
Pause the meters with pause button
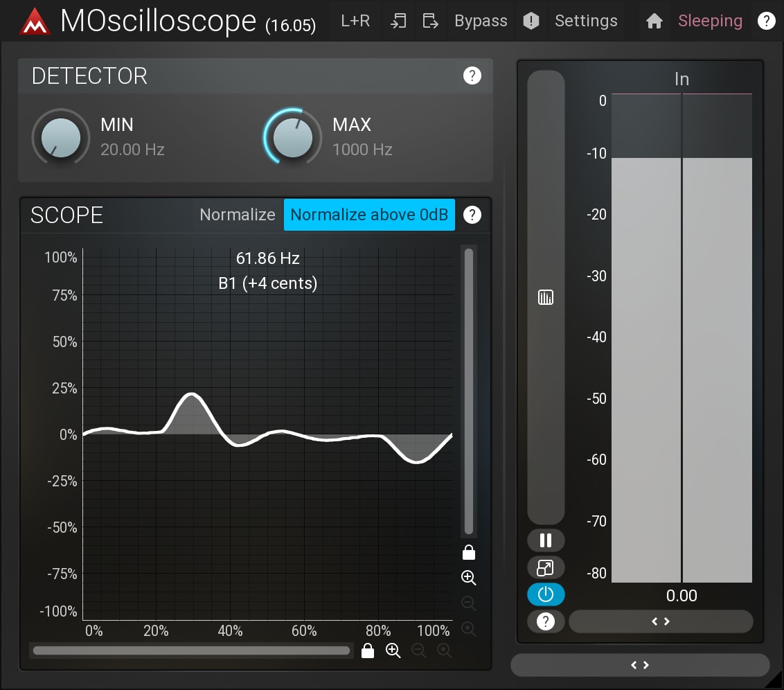click(546, 540)
